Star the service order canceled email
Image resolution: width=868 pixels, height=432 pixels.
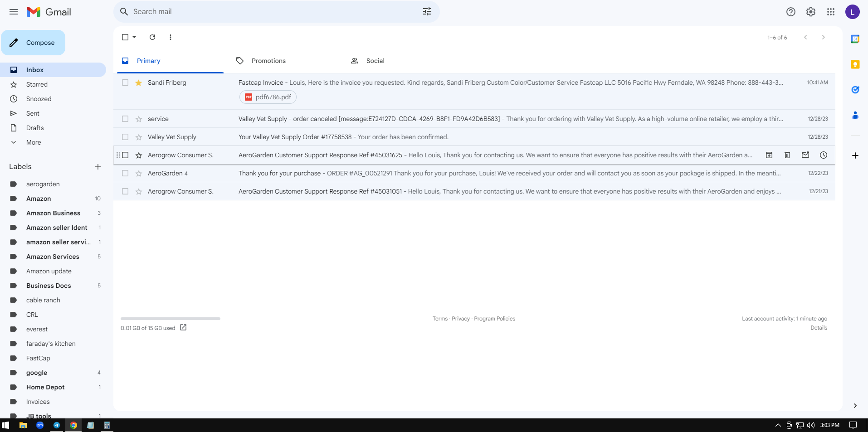click(139, 119)
